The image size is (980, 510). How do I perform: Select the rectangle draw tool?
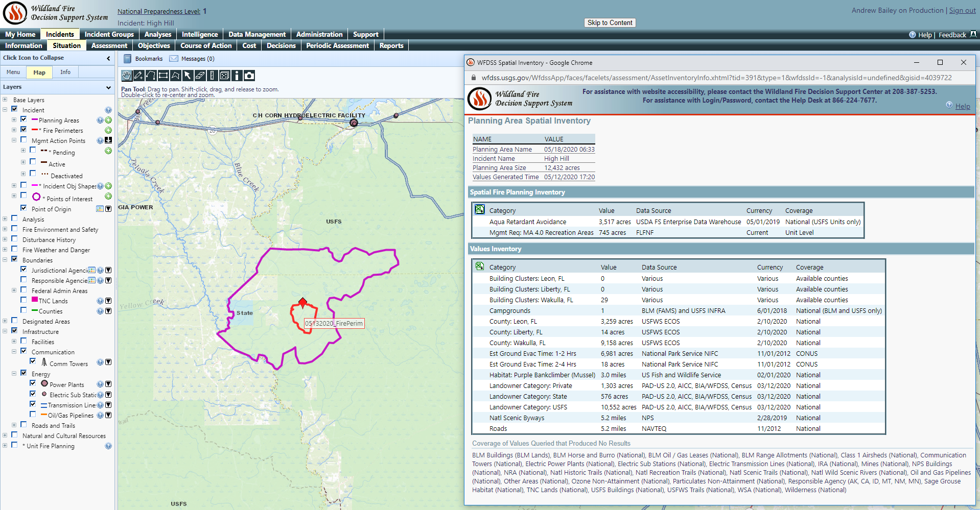(x=163, y=76)
